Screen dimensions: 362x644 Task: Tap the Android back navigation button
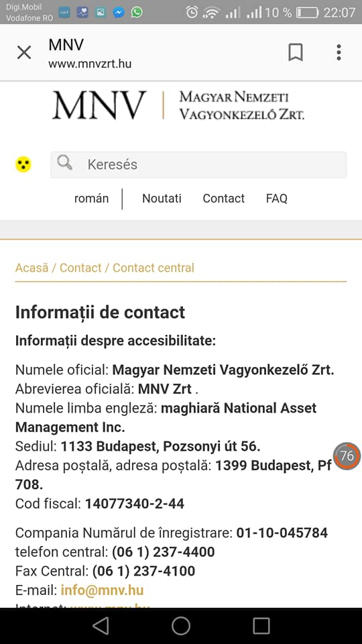[x=101, y=626]
